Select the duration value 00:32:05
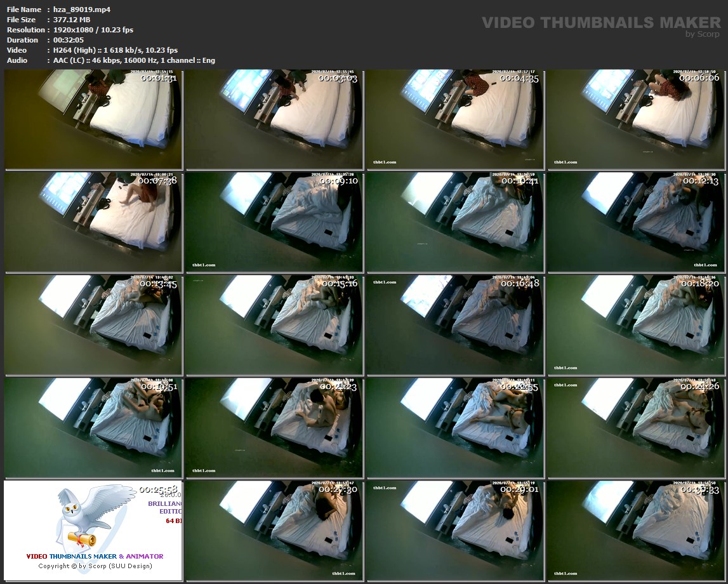Screen dimensions: 728x584 pyautogui.click(x=69, y=40)
